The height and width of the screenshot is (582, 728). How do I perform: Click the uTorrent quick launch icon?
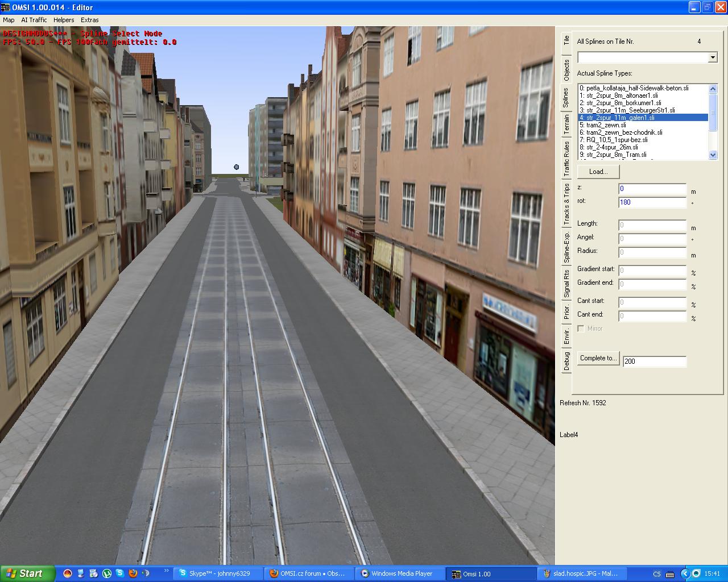click(106, 573)
